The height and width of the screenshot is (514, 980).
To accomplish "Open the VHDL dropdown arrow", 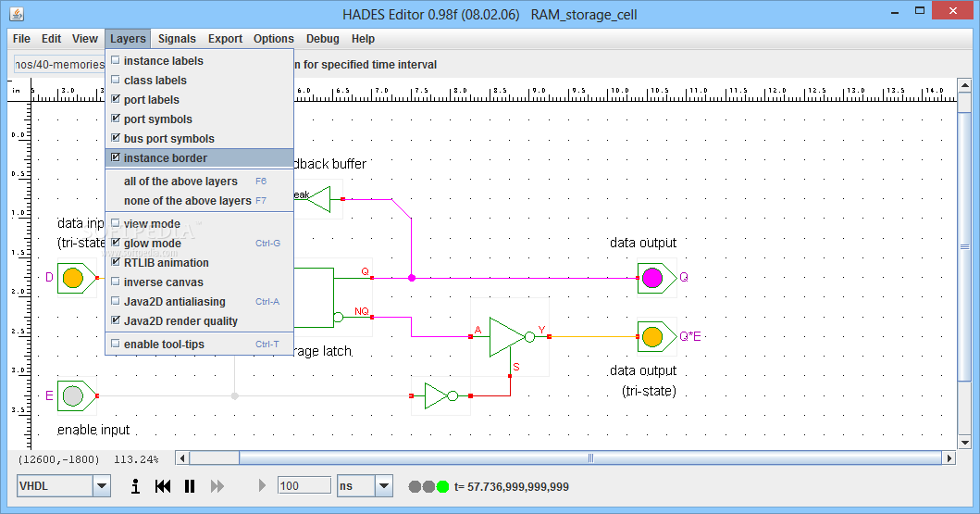I will pos(101,486).
